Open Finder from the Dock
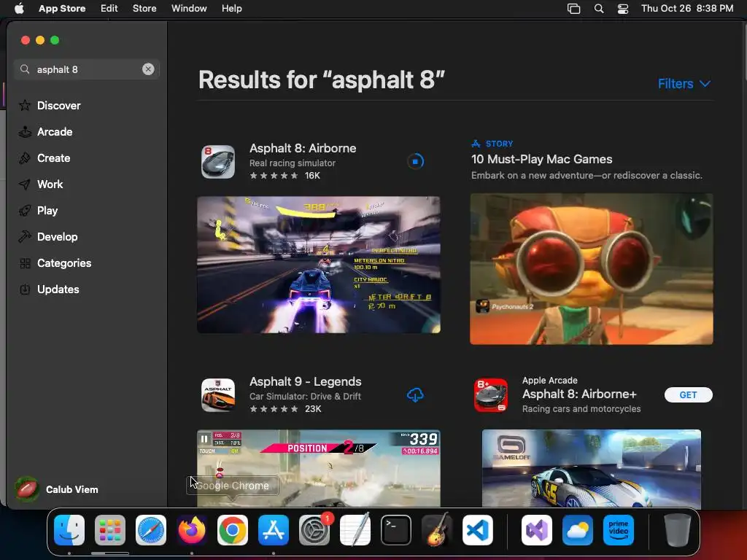Screen dimensions: 747x560 (x=69, y=530)
